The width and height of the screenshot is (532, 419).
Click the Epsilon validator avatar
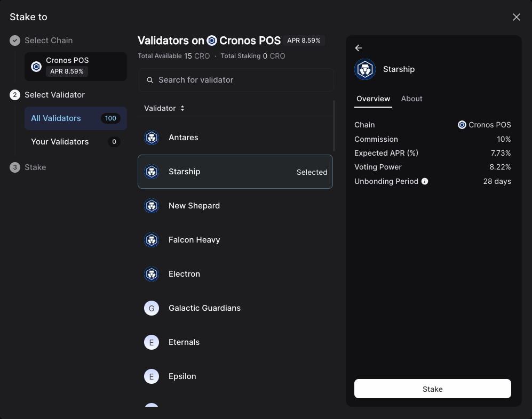pyautogui.click(x=152, y=376)
